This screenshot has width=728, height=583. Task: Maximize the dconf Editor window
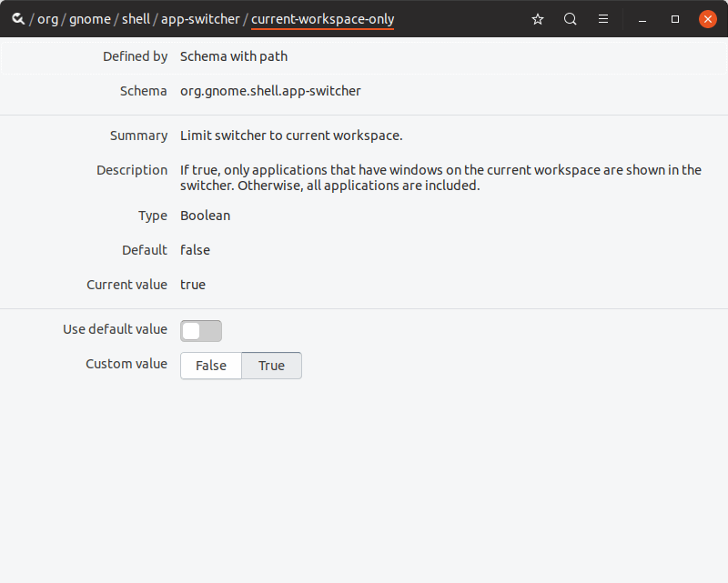coord(675,19)
